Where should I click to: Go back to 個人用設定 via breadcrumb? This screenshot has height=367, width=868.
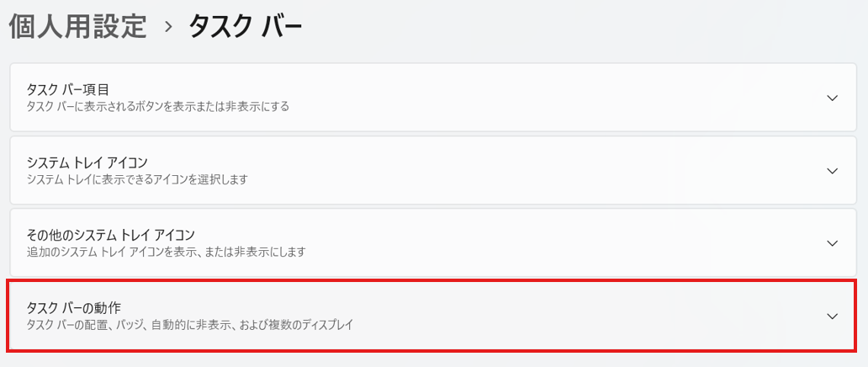(x=77, y=27)
